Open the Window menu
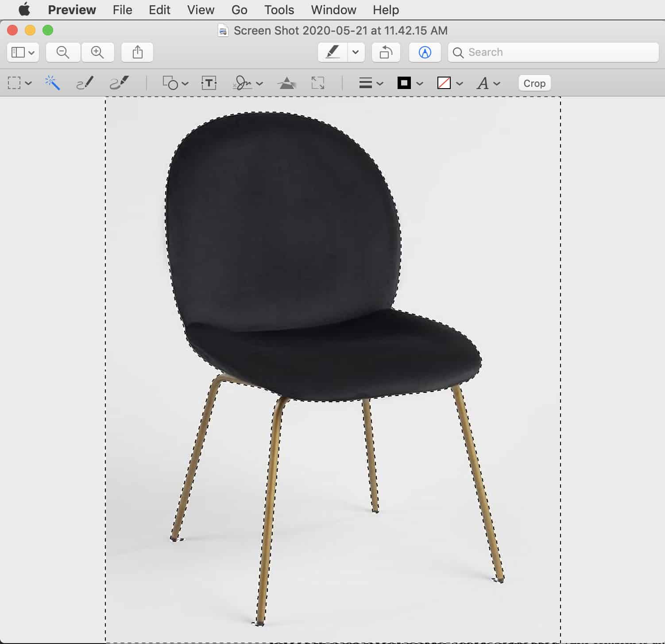 (333, 9)
